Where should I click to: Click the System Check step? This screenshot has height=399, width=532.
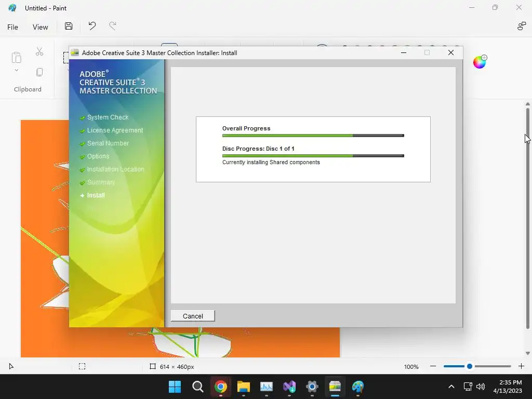[108, 117]
